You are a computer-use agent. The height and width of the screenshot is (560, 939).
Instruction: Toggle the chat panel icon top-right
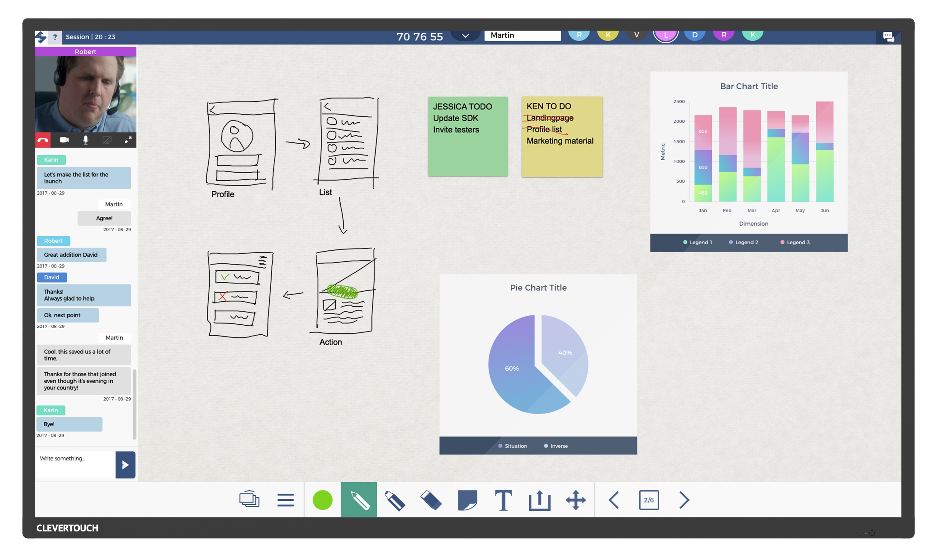click(x=888, y=37)
